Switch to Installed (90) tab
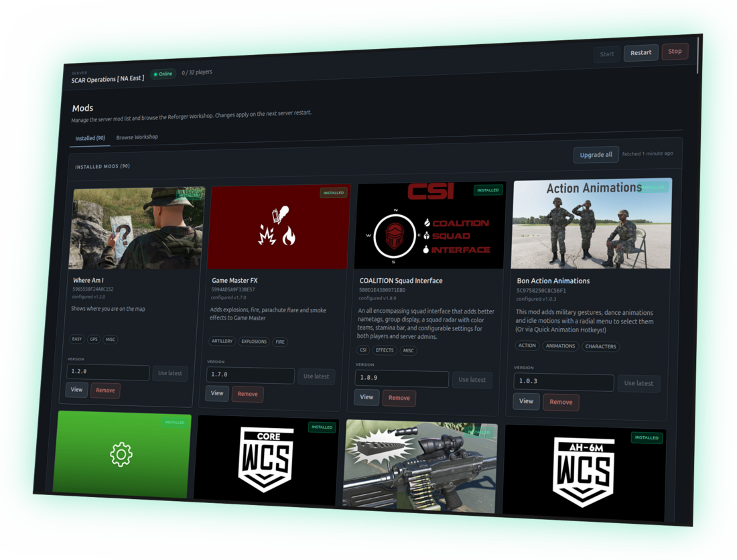 coord(90,138)
